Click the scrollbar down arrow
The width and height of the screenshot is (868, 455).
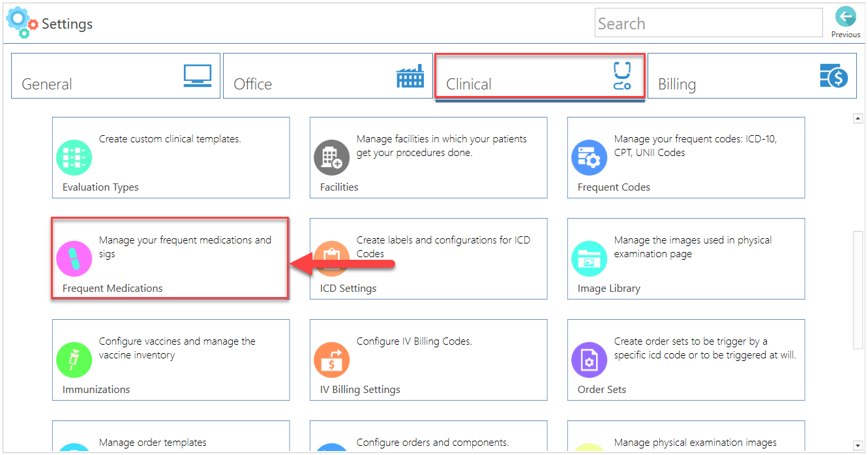[858, 447]
